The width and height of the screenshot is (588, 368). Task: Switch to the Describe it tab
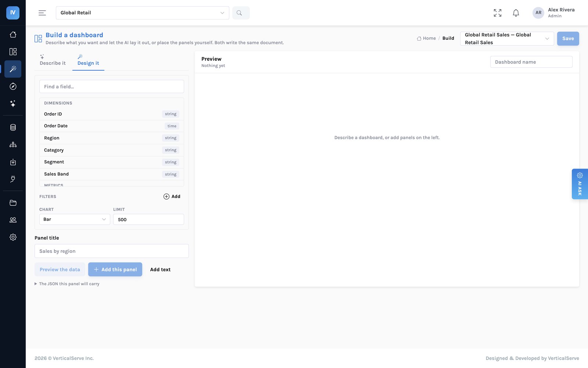(53, 60)
